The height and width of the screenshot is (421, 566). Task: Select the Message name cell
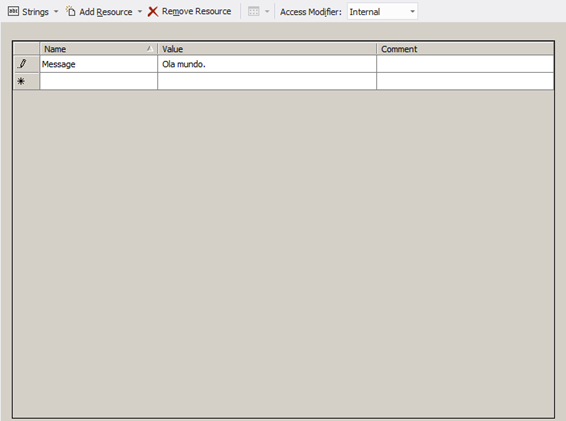click(x=99, y=64)
